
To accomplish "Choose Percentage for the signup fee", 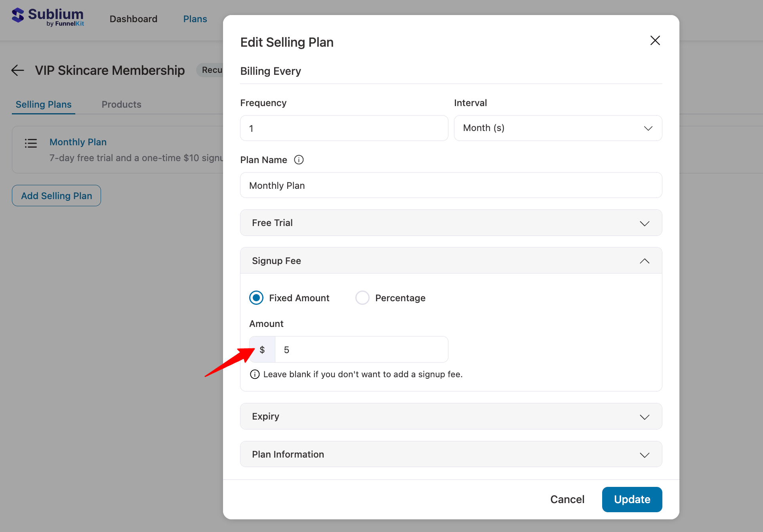I will [362, 298].
